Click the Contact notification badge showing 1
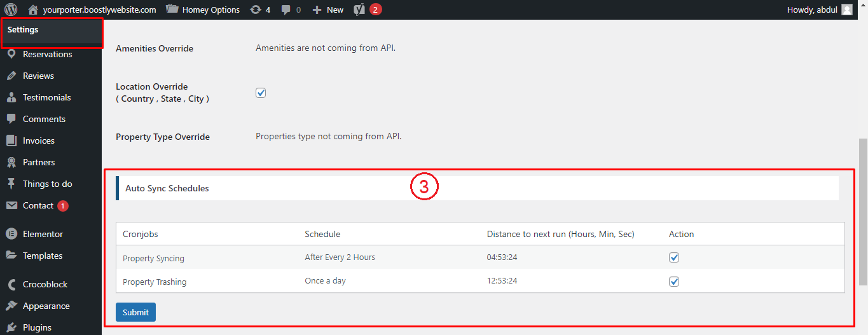 (x=63, y=206)
